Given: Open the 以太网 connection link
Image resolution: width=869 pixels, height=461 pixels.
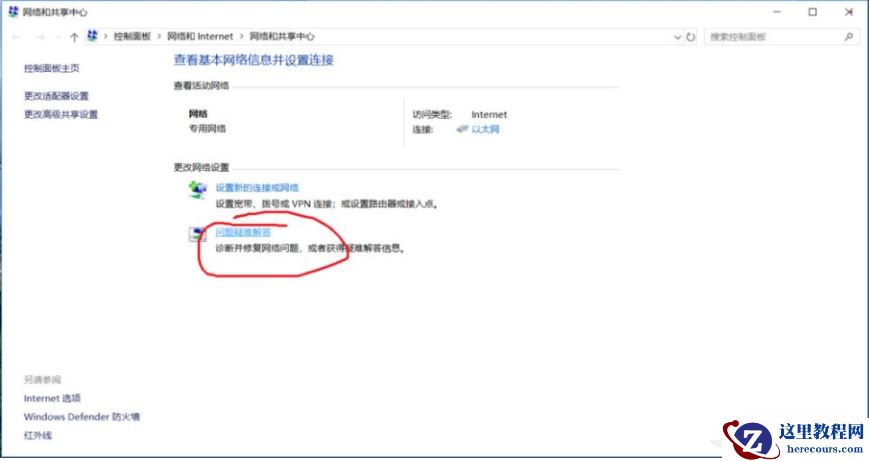Looking at the screenshot, I should (x=485, y=129).
